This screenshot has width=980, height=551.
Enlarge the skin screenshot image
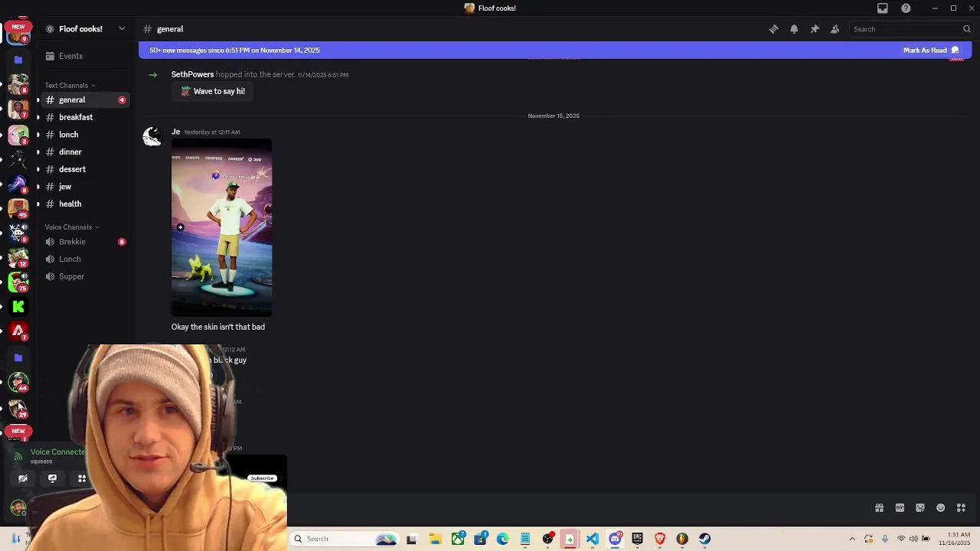[221, 227]
